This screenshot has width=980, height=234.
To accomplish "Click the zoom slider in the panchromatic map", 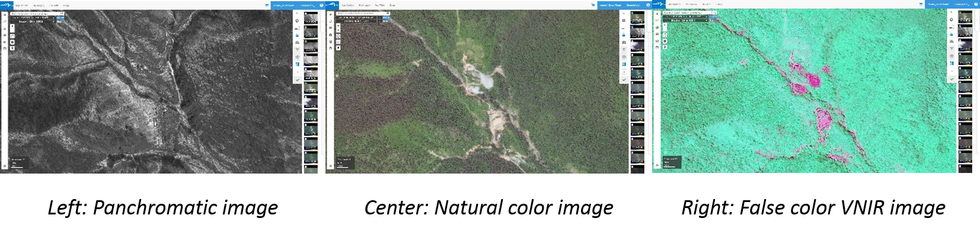I will [12, 28].
